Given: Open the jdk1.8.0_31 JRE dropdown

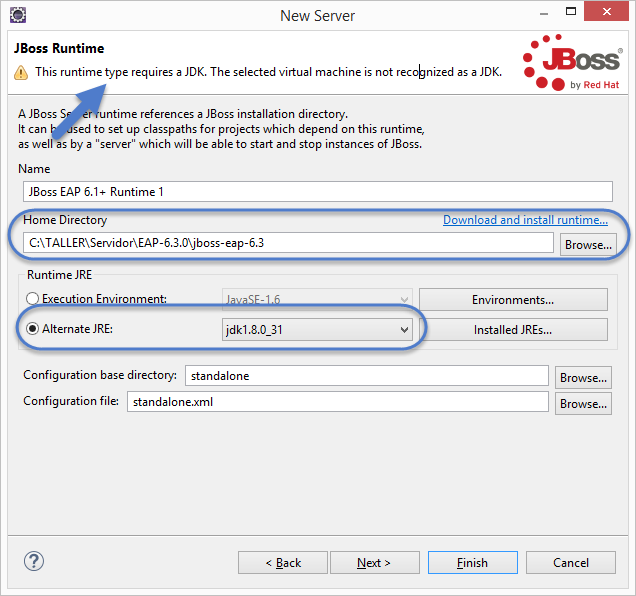Looking at the screenshot, I should click(317, 329).
